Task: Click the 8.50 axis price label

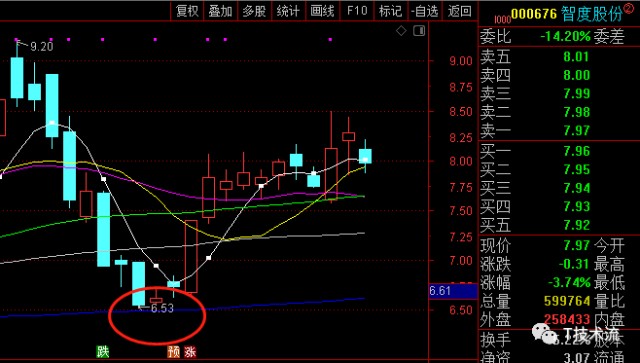Action: (x=461, y=111)
